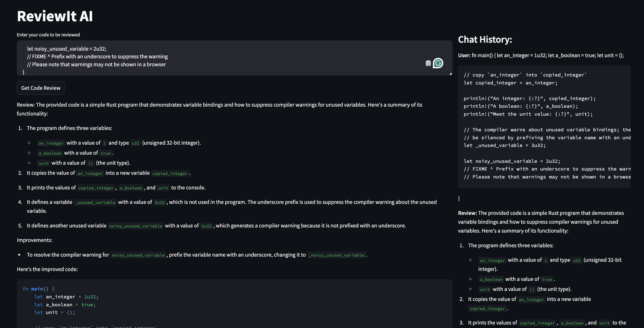The width and height of the screenshot is (644, 328).
Task: Click the messaging bubble icon
Action: click(438, 63)
